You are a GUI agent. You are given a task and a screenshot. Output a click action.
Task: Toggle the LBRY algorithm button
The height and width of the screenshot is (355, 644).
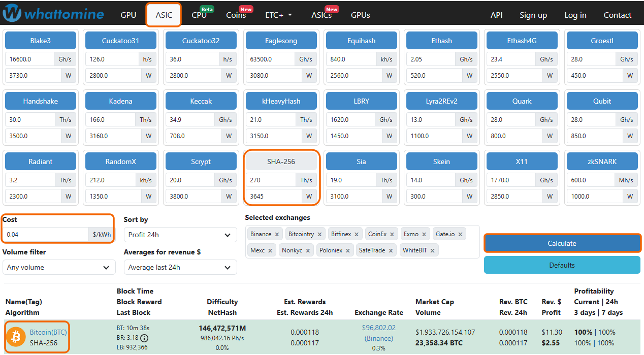pyautogui.click(x=361, y=101)
